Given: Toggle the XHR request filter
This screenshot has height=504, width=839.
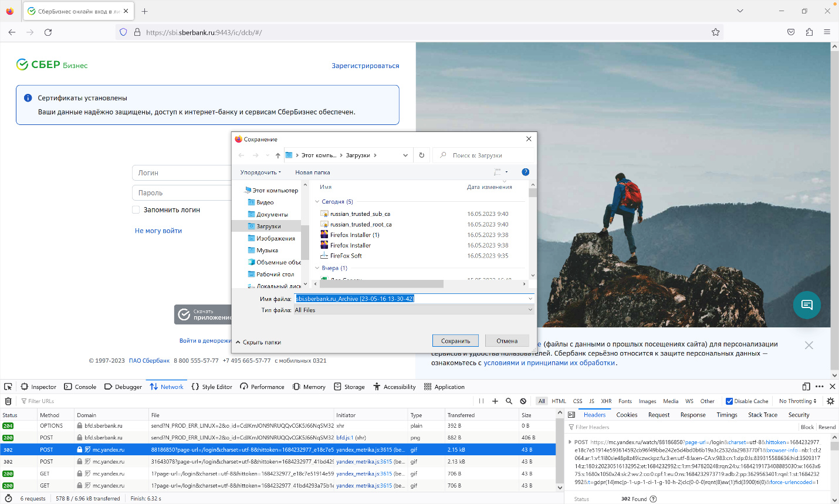Looking at the screenshot, I should point(606,401).
